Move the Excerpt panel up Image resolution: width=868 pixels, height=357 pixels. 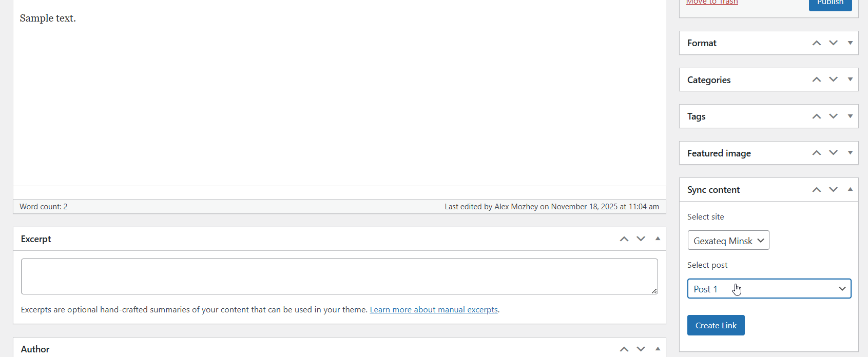tap(624, 239)
